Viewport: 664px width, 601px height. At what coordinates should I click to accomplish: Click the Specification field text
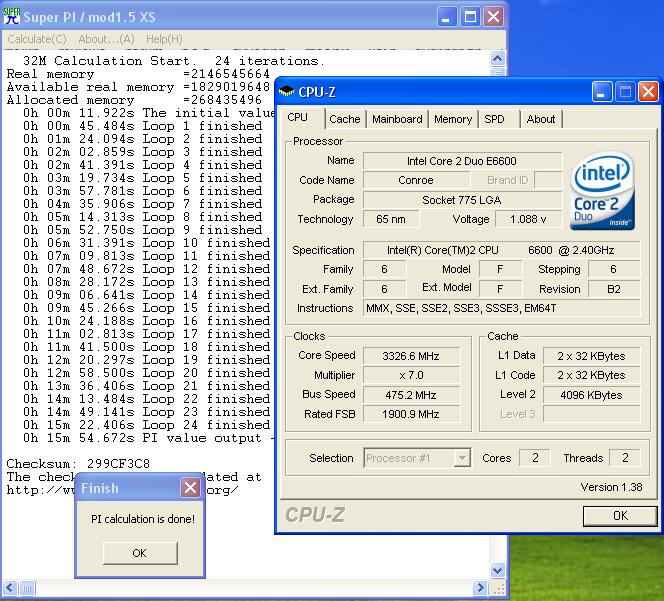pyautogui.click(x=501, y=250)
